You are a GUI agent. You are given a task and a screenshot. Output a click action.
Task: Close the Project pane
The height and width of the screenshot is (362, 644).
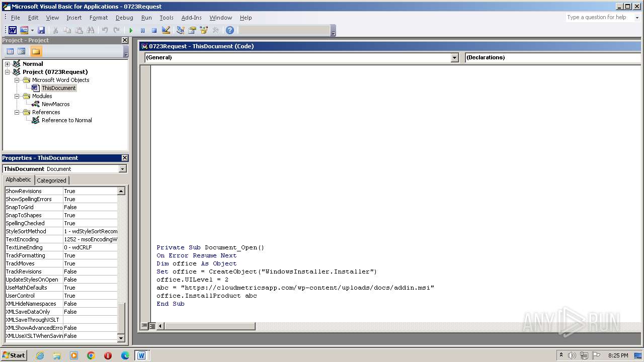tap(125, 40)
